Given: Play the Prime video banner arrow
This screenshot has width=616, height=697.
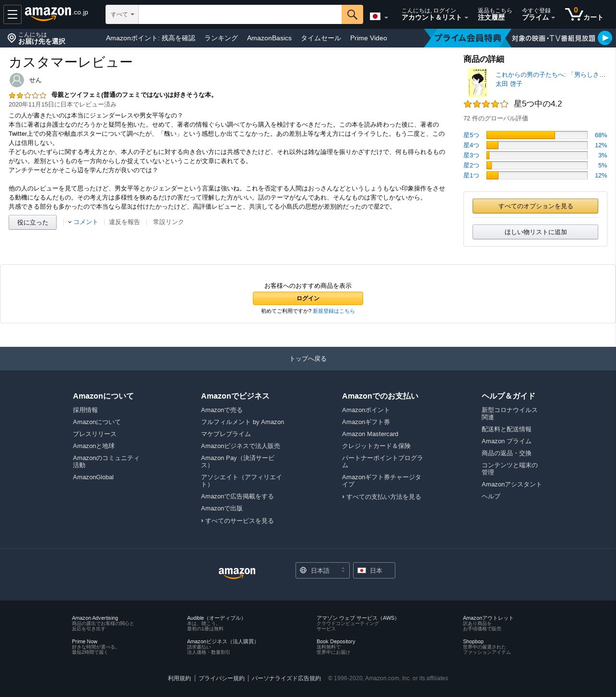Looking at the screenshot, I should click(x=605, y=38).
